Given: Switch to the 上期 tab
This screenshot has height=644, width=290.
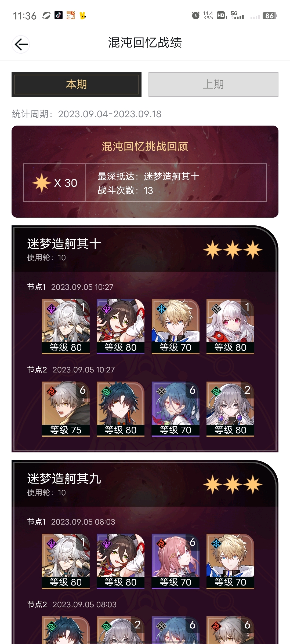Looking at the screenshot, I should tap(213, 85).
